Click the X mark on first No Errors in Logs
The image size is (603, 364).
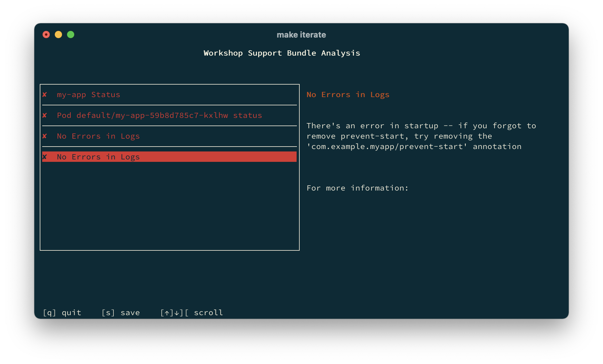(45, 136)
